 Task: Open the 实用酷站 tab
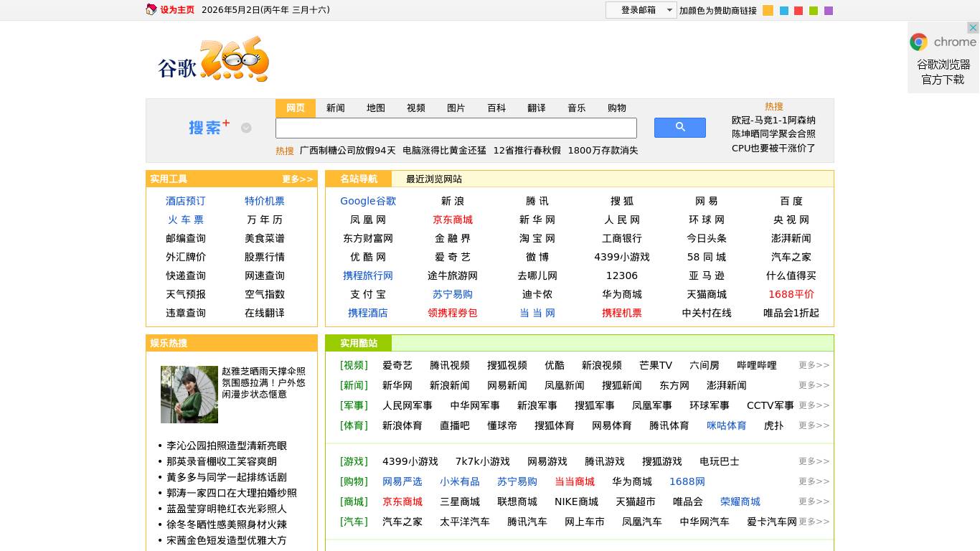(x=359, y=343)
